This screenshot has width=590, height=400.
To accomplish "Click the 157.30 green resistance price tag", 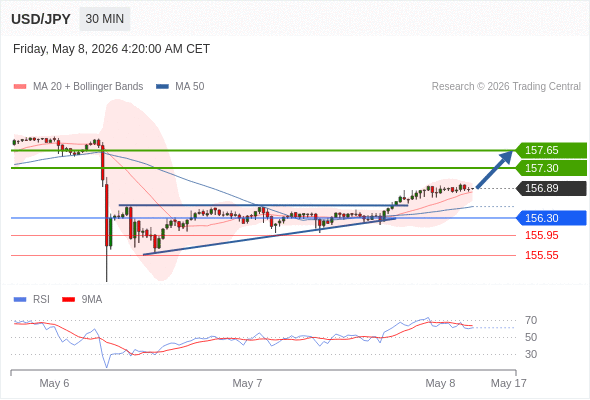I will tap(551, 168).
